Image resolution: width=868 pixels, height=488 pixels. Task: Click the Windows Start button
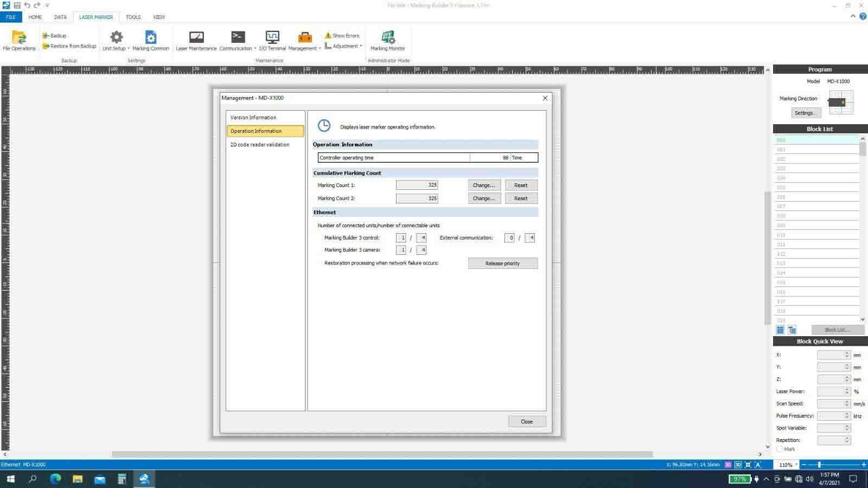10,479
